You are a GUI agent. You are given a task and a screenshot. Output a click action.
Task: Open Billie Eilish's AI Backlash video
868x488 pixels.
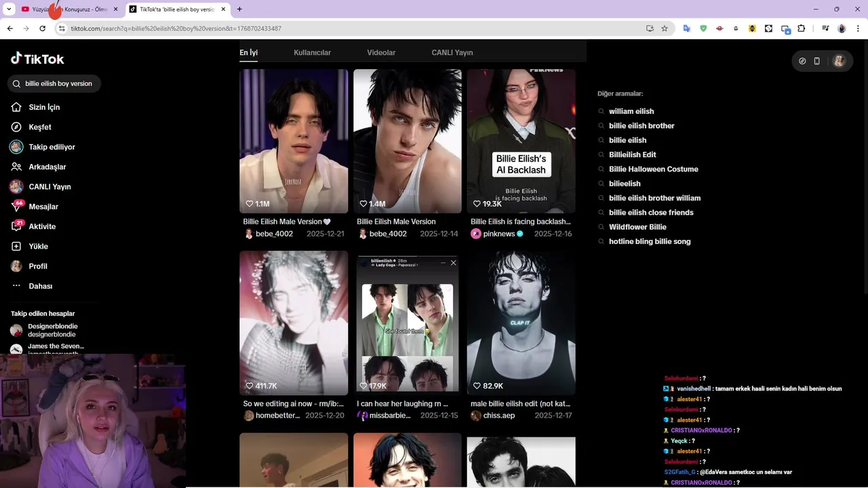click(521, 141)
